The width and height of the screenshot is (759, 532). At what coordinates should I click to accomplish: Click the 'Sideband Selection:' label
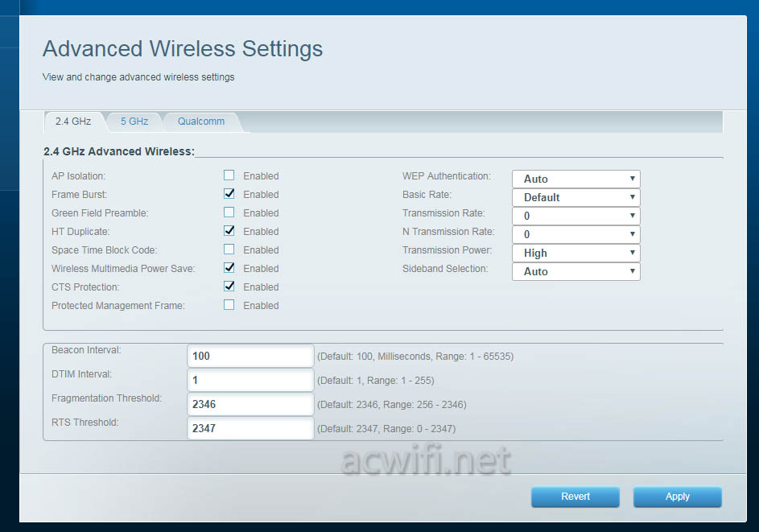click(445, 269)
